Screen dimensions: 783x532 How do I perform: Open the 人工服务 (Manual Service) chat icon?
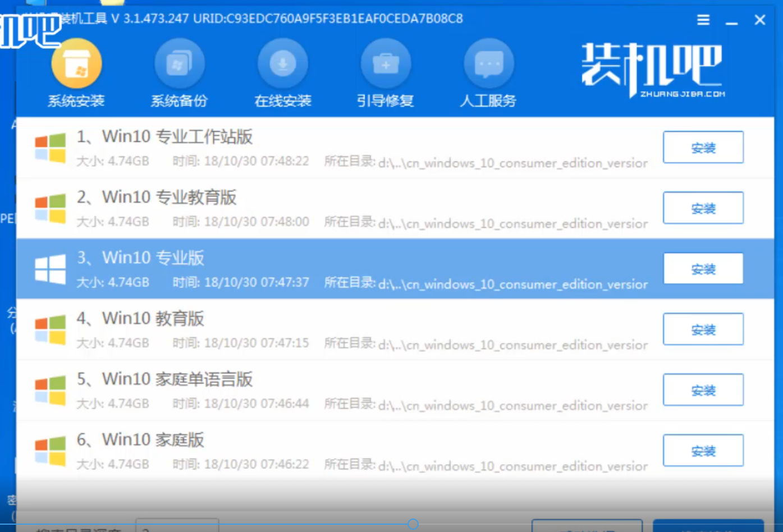pos(488,64)
